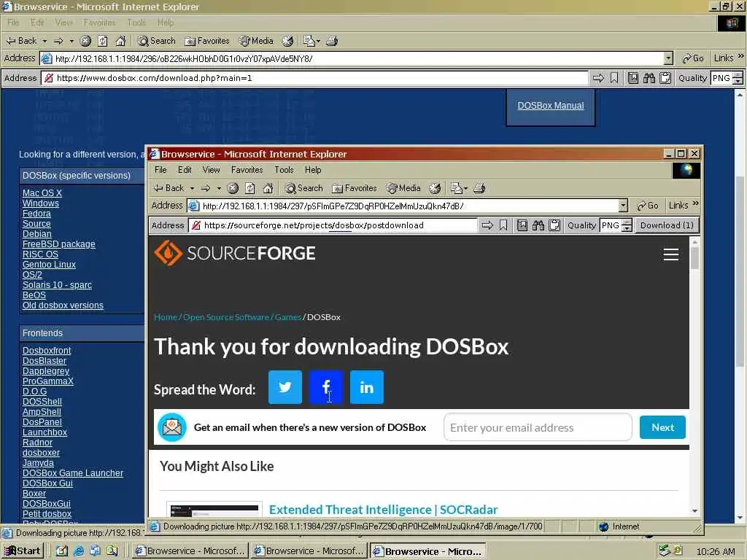Screen dimensions: 747x560
Task: Adjust the front window PNG quality stepper
Action: pos(627,225)
